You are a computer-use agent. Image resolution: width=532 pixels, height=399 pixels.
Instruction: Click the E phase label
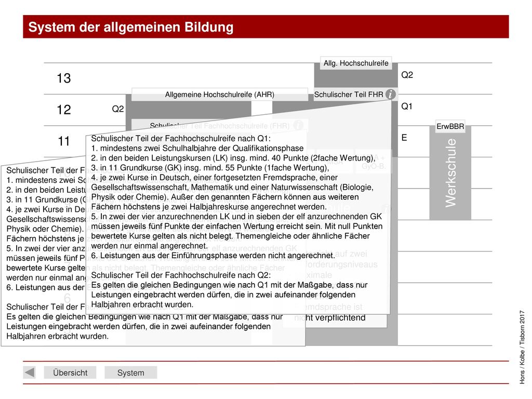point(404,137)
